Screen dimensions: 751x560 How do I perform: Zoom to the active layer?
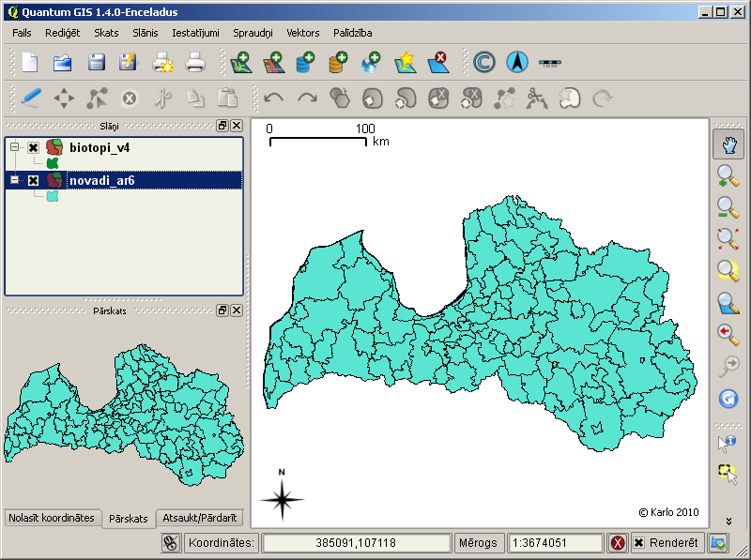728,303
